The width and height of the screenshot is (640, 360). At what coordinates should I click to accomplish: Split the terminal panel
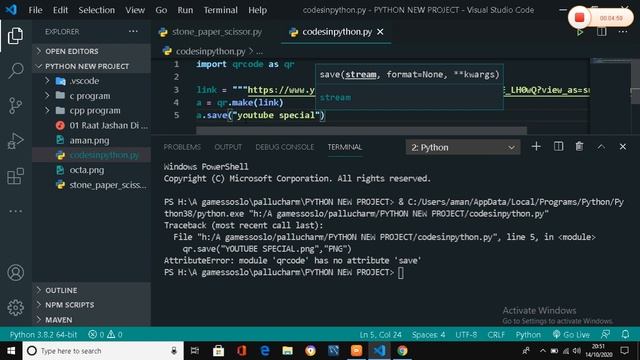coord(558,147)
